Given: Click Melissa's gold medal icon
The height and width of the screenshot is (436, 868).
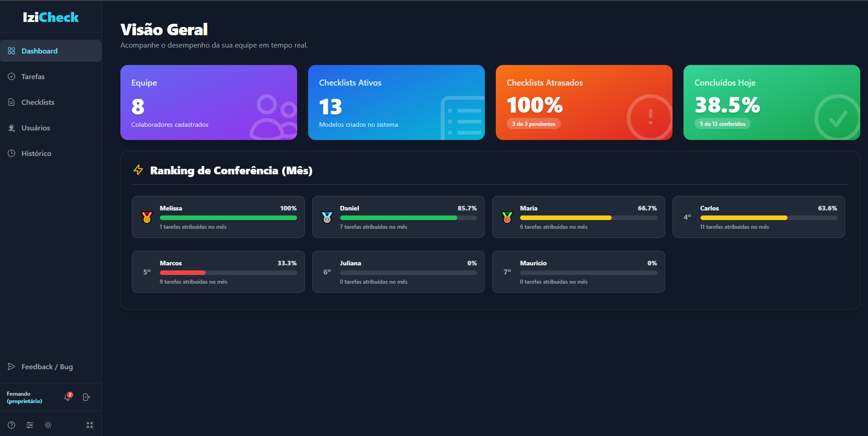Looking at the screenshot, I should 147,217.
